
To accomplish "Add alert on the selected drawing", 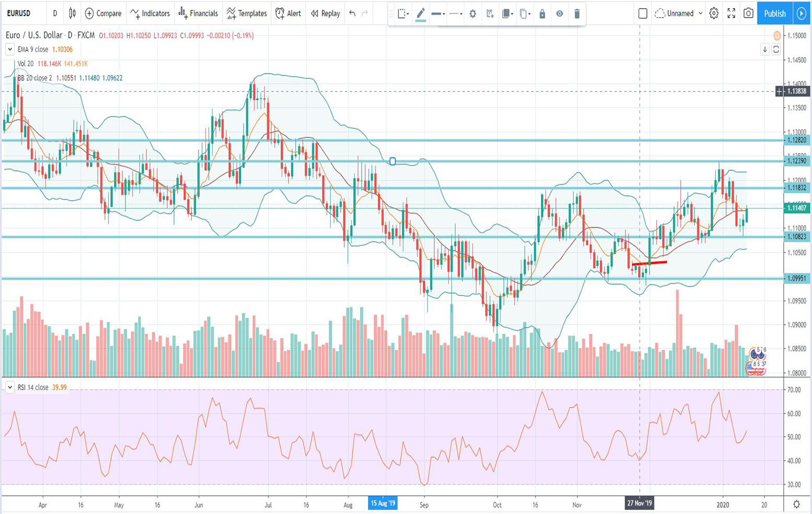I will tap(490, 14).
